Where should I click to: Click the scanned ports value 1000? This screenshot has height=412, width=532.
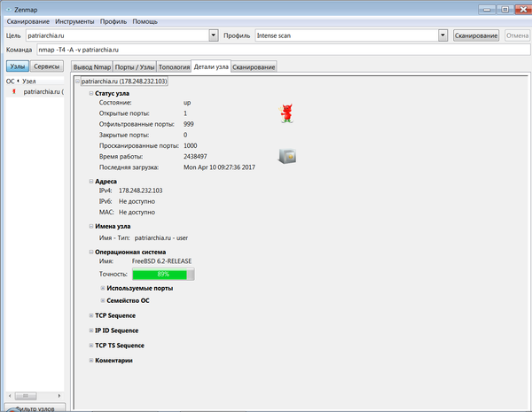tap(191, 145)
